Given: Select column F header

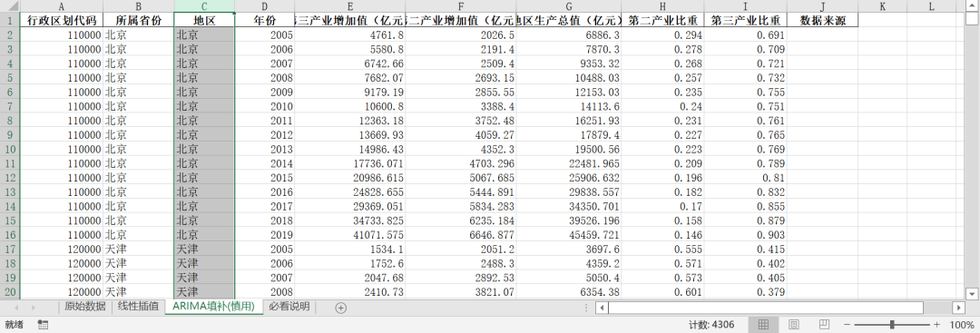Looking at the screenshot, I should [x=461, y=5].
